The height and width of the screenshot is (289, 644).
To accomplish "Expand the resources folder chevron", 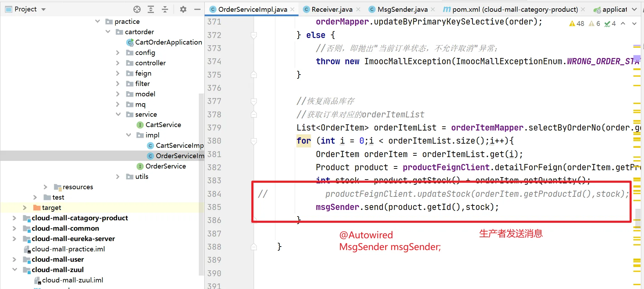I will [46, 187].
